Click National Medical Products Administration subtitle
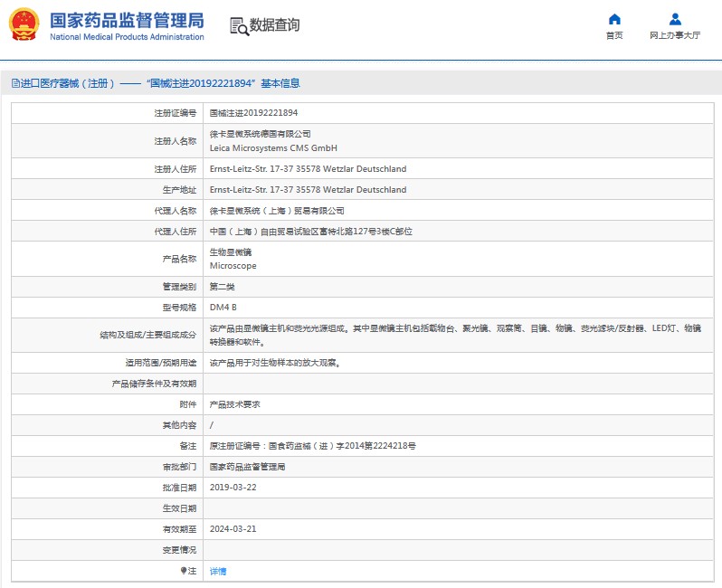This screenshot has height=588, width=722. [127, 37]
